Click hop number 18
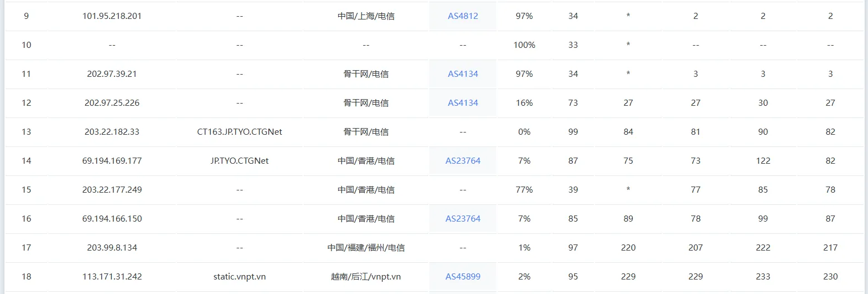Viewport: 868px width, 294px height. tap(26, 277)
